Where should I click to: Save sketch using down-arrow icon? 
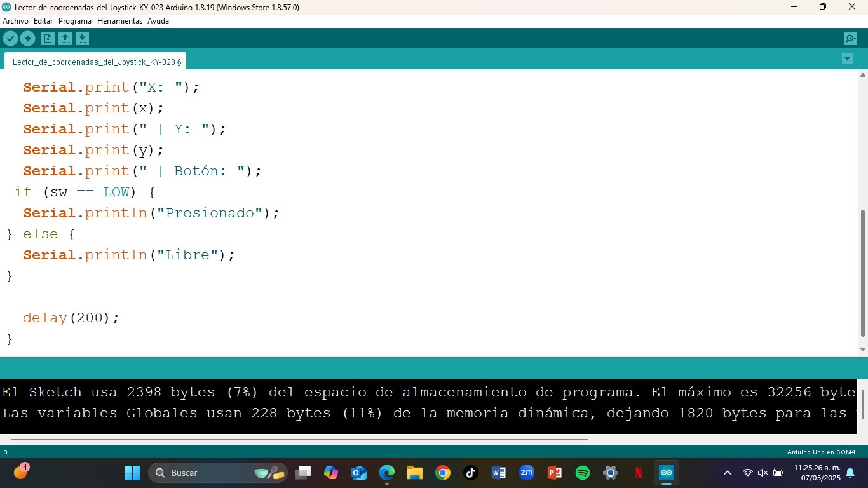pyautogui.click(x=82, y=39)
